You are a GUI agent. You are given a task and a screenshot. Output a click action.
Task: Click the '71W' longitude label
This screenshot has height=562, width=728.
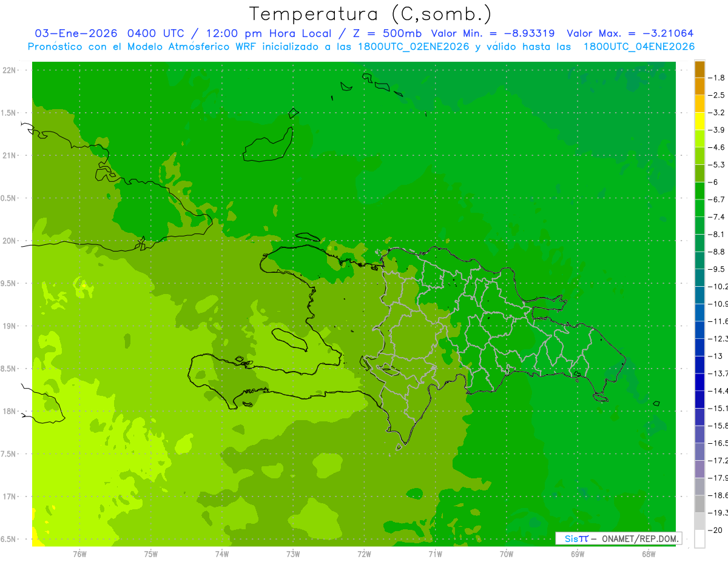[435, 554]
